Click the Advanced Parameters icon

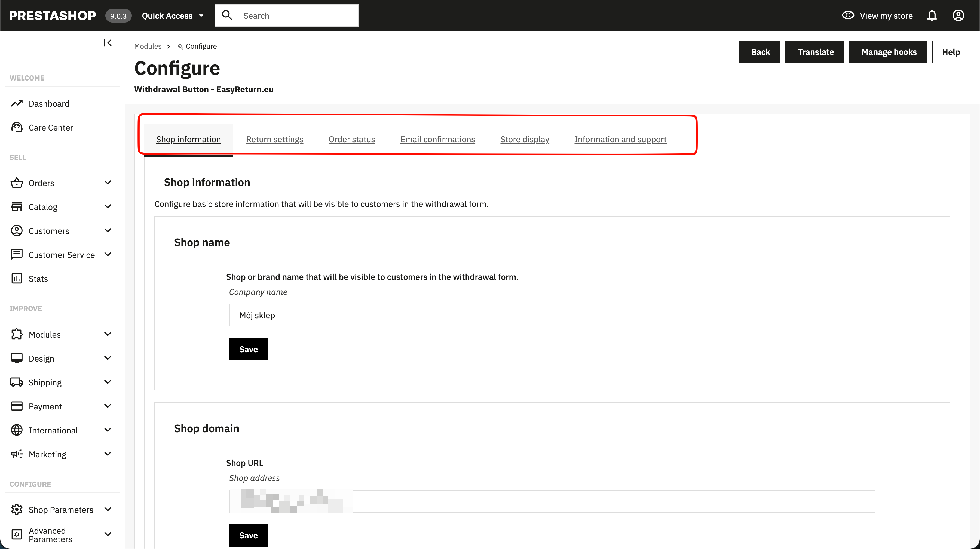[x=17, y=535]
